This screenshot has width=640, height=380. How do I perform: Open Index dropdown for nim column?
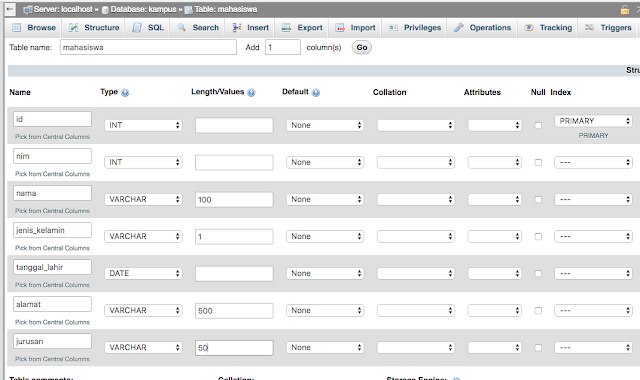tap(593, 162)
